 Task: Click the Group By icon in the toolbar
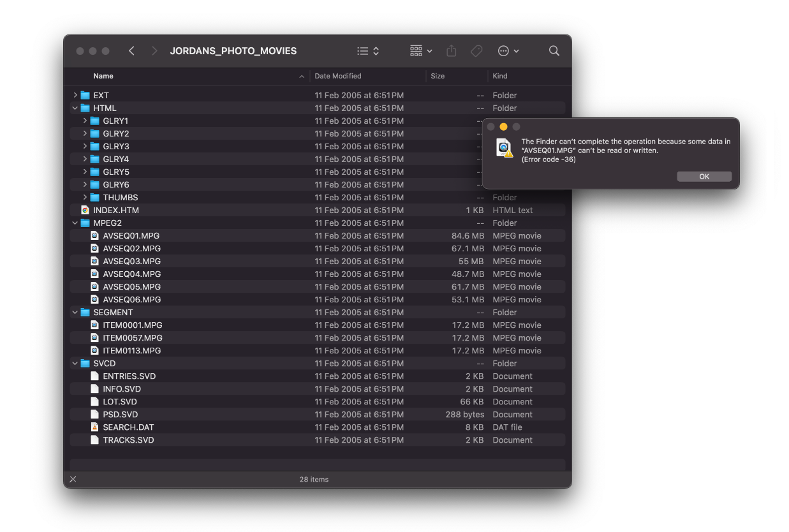pos(416,50)
